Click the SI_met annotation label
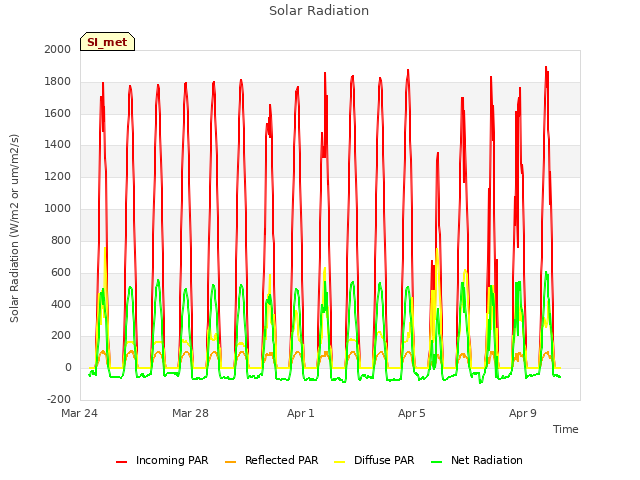640x480 pixels. 107,42
